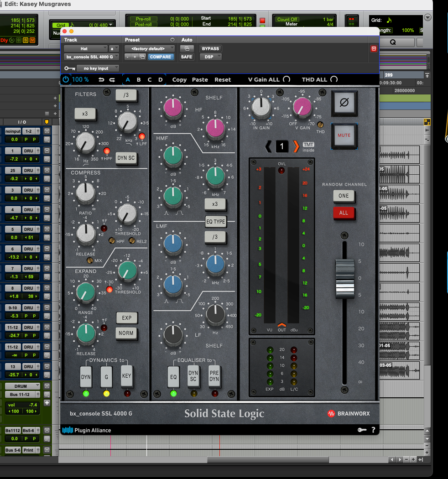The image size is (448, 479).
Task: Select settings slot B
Action: 139,80
